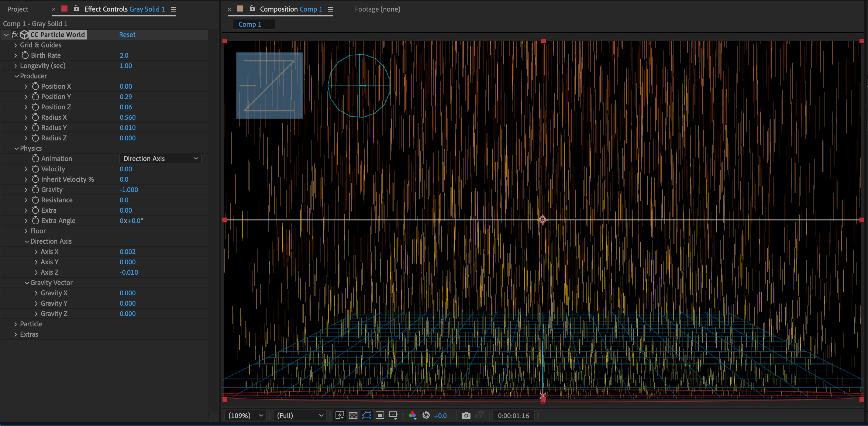
Task: Enable Gravity stopwatch keyframing
Action: pos(35,190)
